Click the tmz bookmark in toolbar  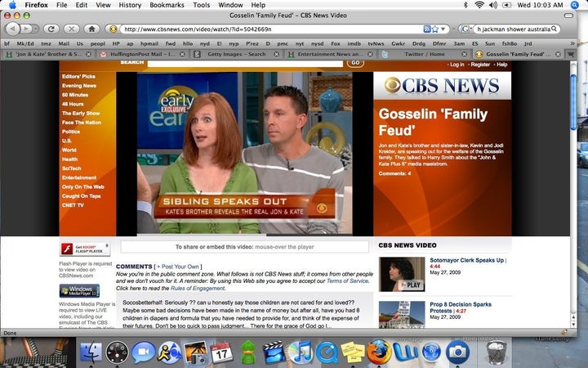46,43
